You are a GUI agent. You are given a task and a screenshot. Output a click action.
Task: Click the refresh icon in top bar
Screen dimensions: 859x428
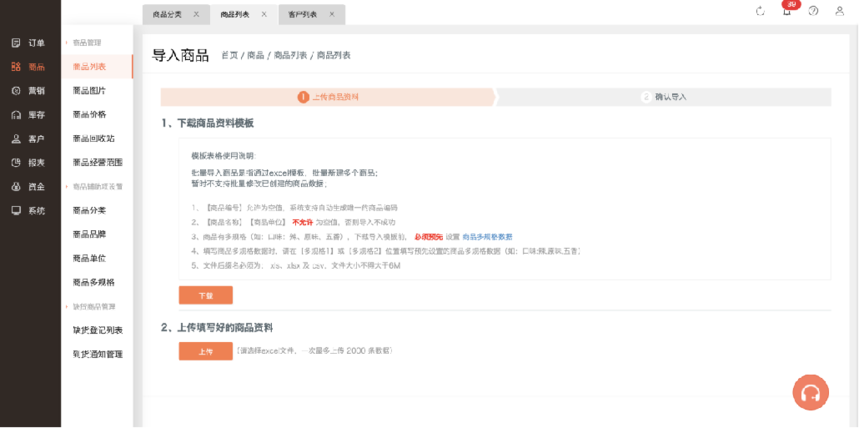click(x=761, y=11)
